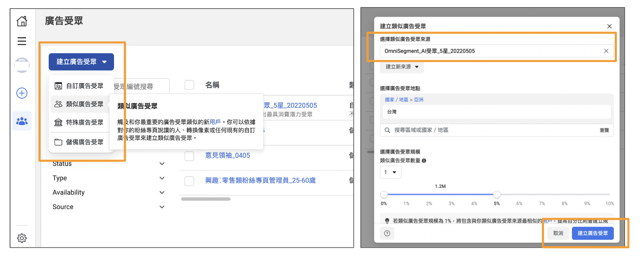This screenshot has height=256, width=644.
Task: Open the hamburger menu icon
Action: [x=22, y=41]
